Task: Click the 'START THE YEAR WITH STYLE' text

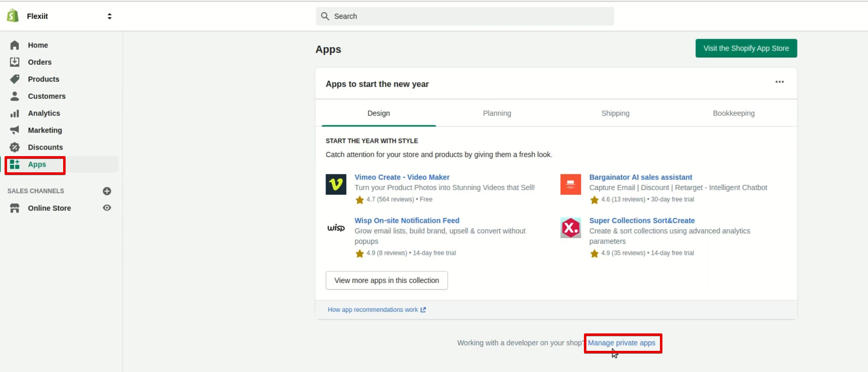Action: click(x=372, y=141)
